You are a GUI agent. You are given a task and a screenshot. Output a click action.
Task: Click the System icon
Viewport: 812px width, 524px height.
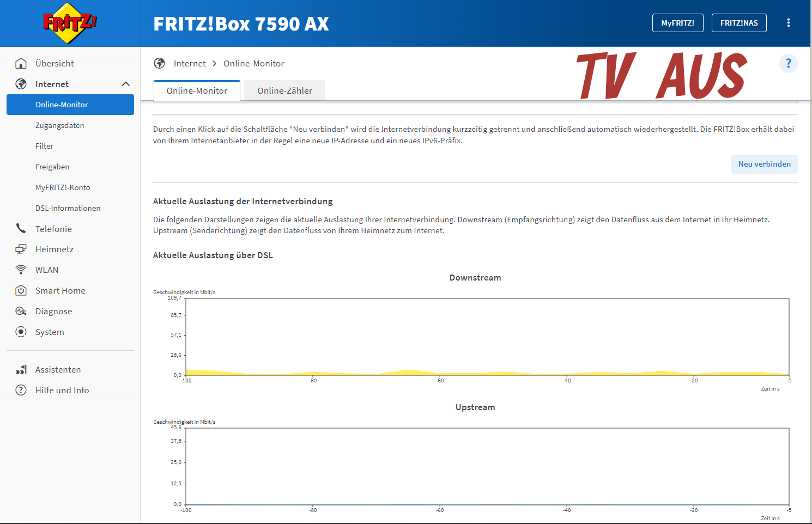click(21, 332)
